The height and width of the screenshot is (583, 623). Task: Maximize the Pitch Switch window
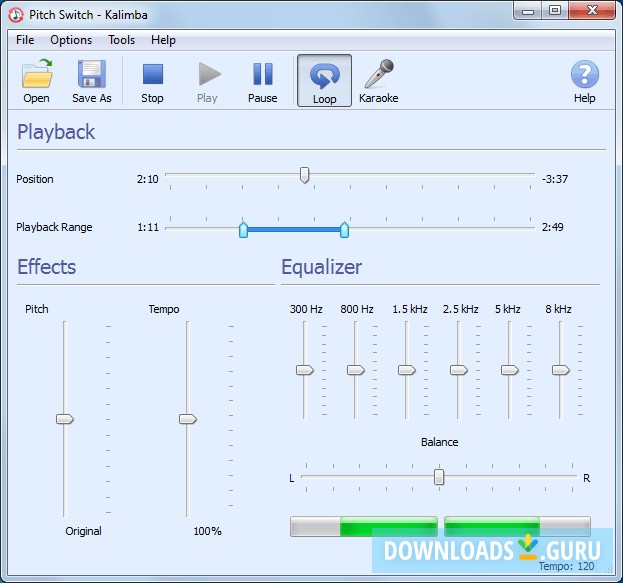pos(555,11)
